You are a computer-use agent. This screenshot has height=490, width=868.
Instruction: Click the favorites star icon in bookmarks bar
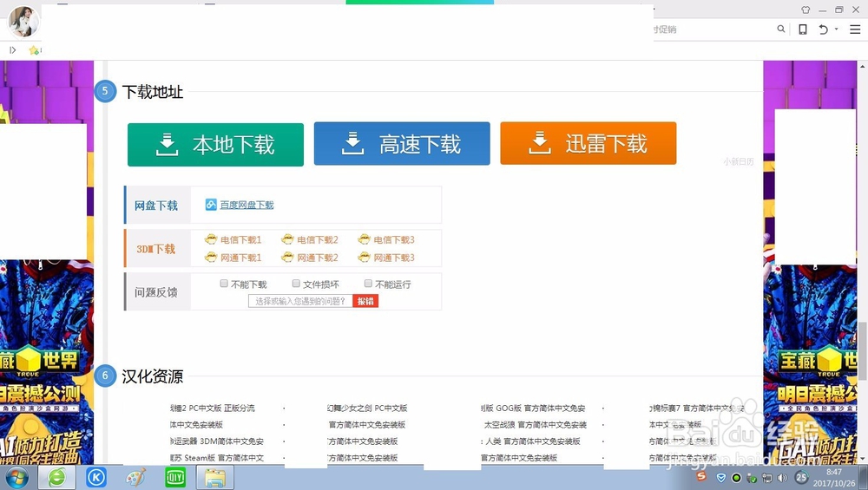point(34,50)
